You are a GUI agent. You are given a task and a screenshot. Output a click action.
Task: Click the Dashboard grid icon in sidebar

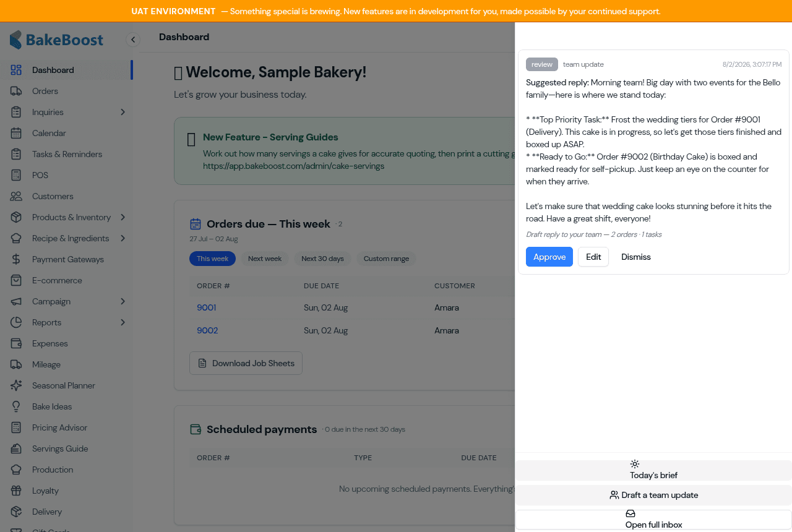tap(16, 70)
